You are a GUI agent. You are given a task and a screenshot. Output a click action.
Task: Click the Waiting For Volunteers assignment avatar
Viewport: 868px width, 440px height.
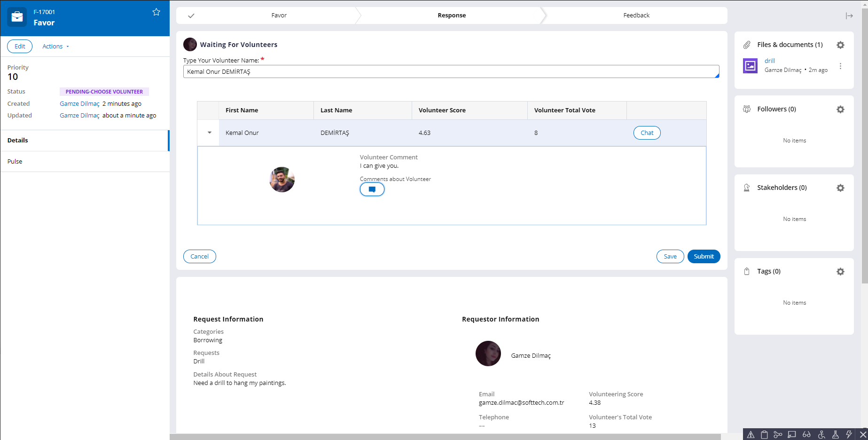coord(190,45)
